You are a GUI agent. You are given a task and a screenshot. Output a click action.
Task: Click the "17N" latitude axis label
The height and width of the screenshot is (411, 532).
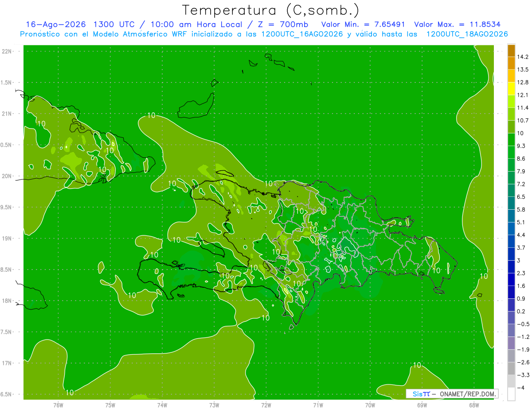(x=7, y=363)
